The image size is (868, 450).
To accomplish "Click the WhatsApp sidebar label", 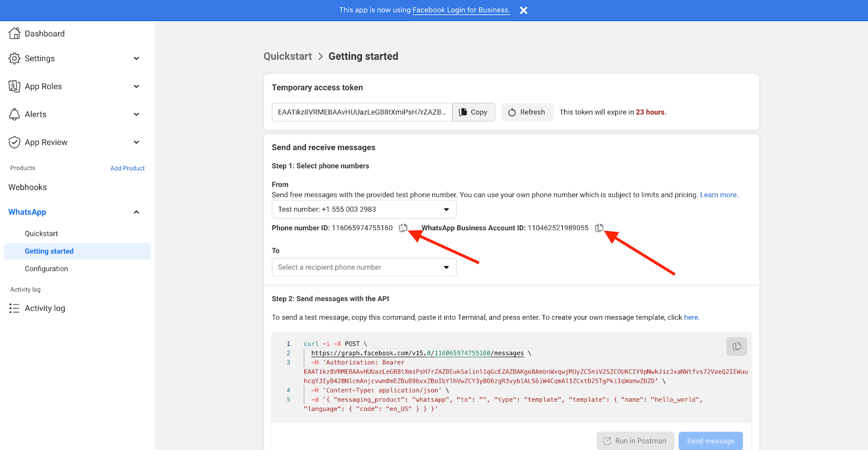I will click(x=27, y=212).
